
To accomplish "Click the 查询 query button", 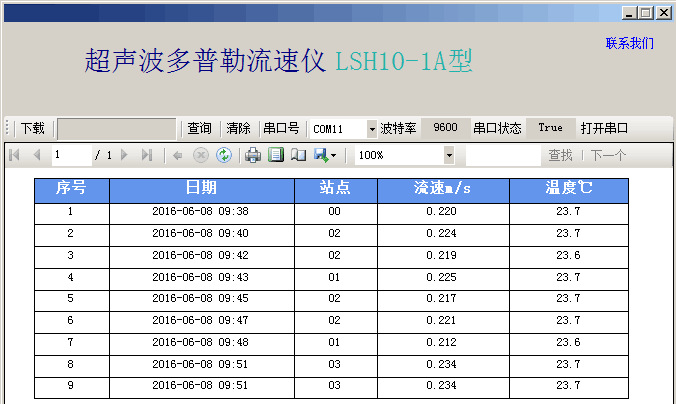I will (x=199, y=128).
